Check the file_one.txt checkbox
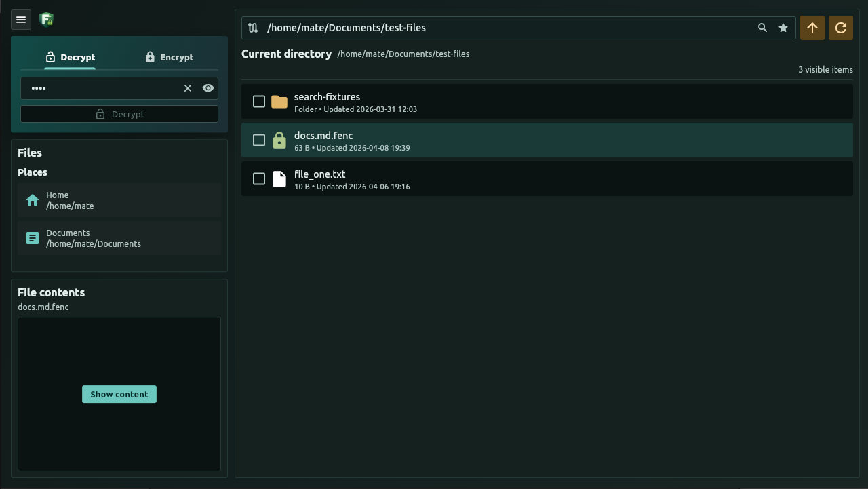The height and width of the screenshot is (489, 868). (x=259, y=179)
